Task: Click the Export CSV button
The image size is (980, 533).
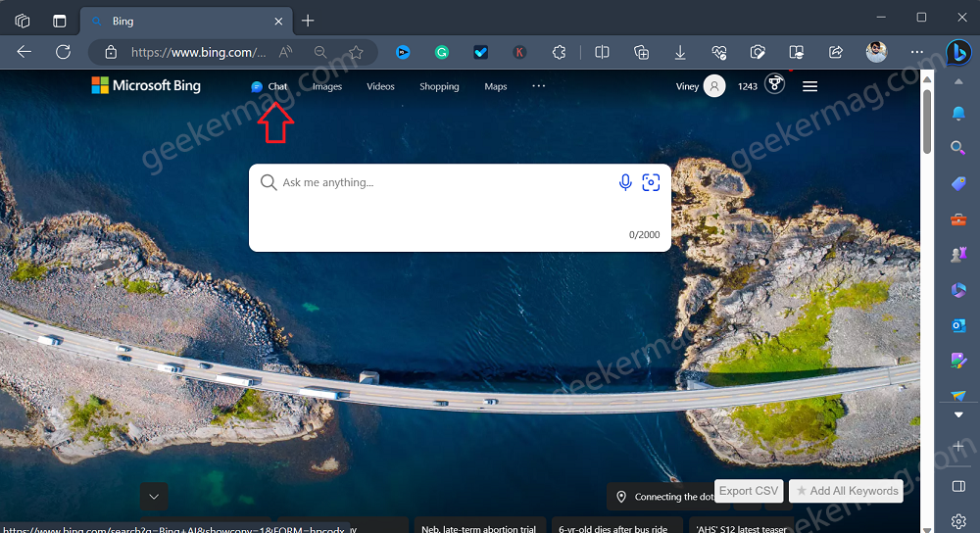Action: point(749,491)
